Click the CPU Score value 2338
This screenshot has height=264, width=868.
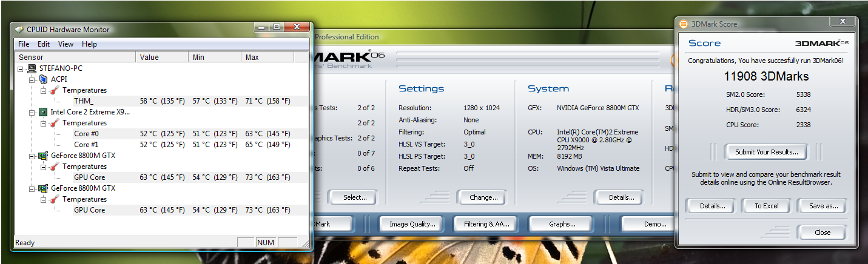tap(803, 125)
